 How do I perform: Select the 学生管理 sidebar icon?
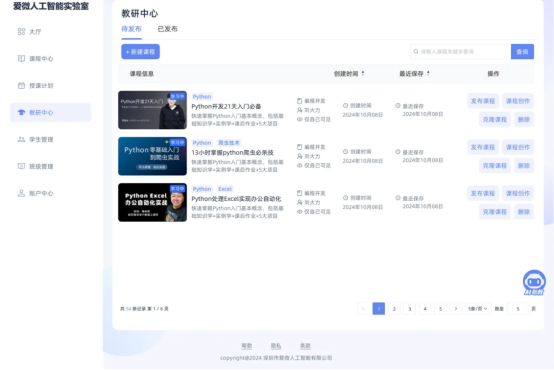[x=22, y=140]
